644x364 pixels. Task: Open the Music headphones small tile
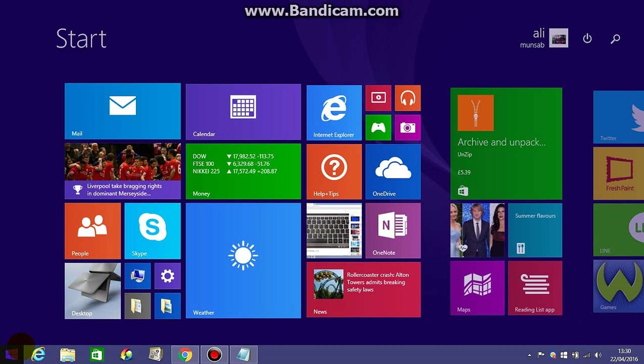tap(407, 98)
